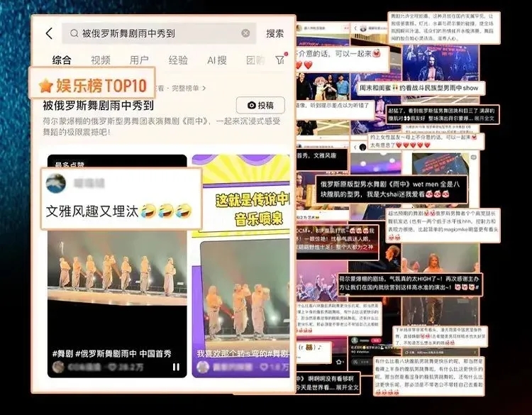
Task: Open the filter funnel icon
Action: pos(280,60)
